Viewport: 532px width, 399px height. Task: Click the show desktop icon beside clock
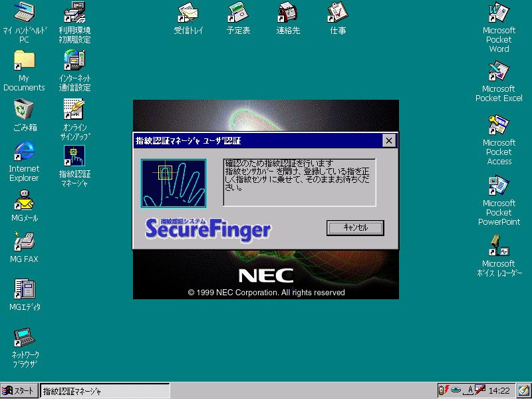[x=523, y=390]
